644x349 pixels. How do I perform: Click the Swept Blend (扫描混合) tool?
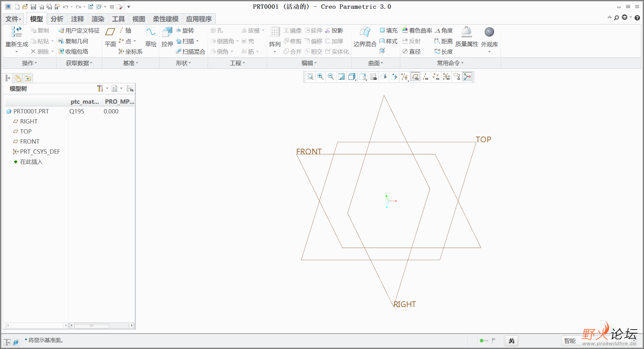coord(191,52)
